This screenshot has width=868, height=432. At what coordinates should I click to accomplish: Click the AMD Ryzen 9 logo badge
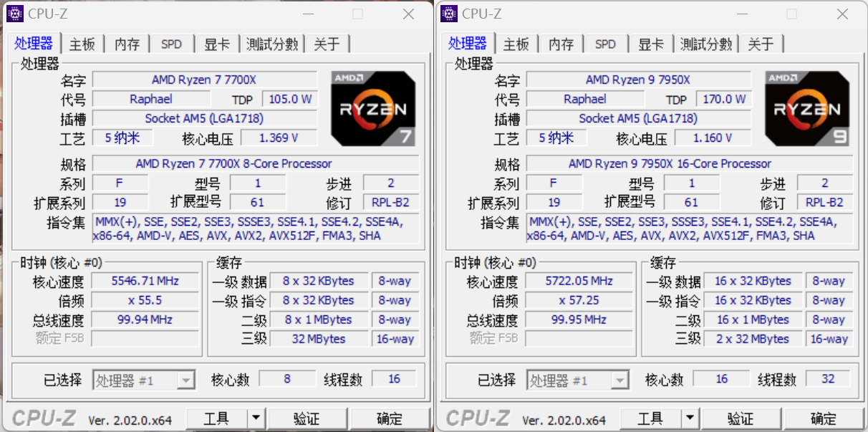(806, 108)
